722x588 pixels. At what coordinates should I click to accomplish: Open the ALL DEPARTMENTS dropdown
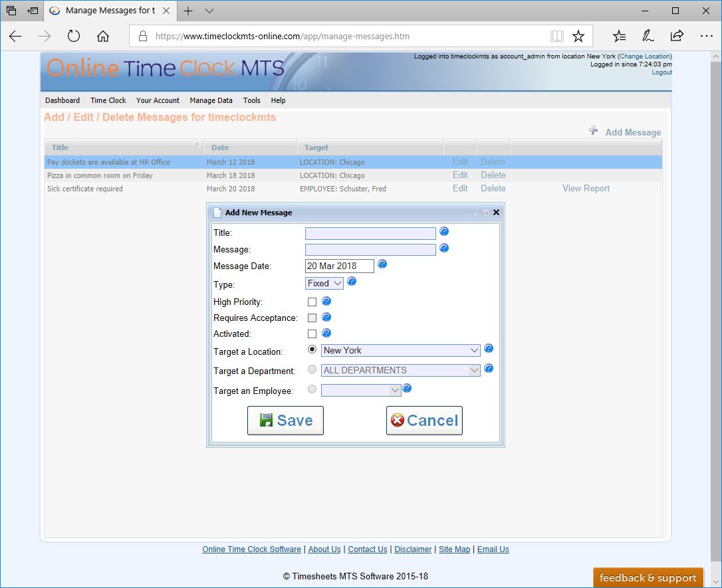pos(401,370)
